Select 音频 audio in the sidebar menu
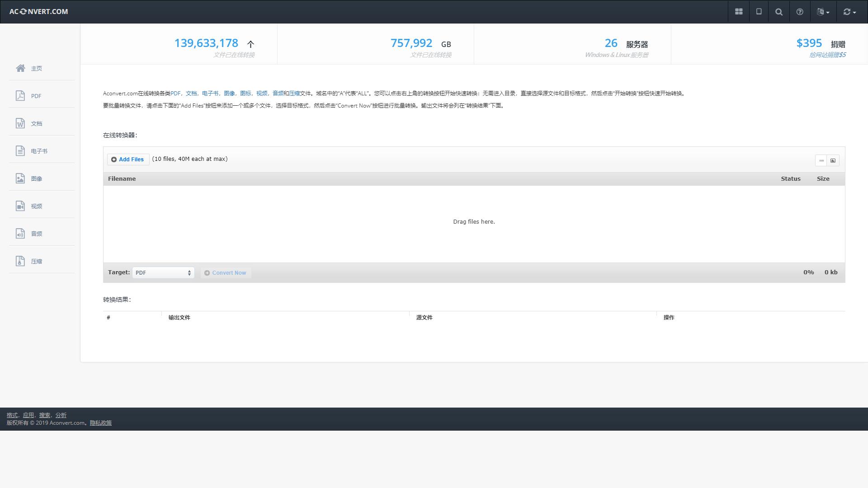Viewport: 868px width, 488px height. (x=37, y=234)
